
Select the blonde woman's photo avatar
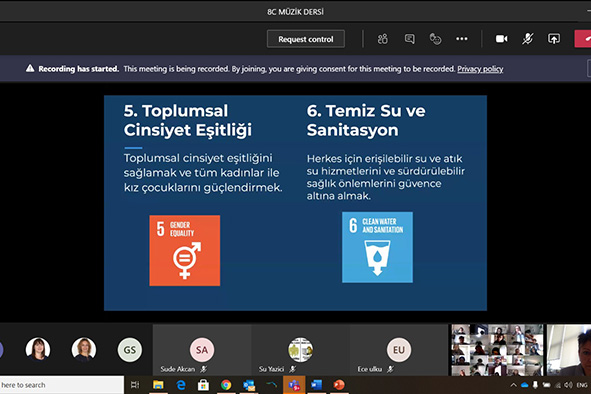pos(84,349)
